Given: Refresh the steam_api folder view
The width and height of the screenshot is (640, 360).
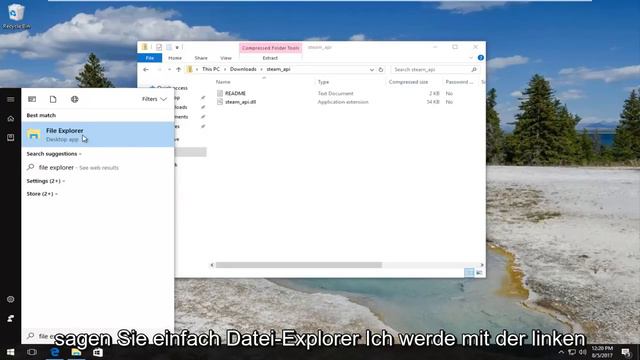Looking at the screenshot, I should click(381, 69).
